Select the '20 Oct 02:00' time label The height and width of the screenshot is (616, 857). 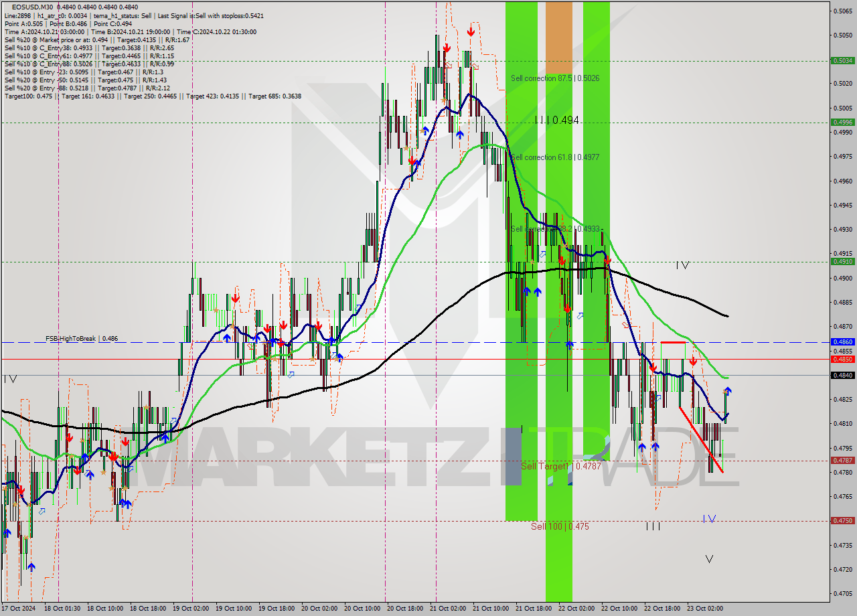click(319, 609)
